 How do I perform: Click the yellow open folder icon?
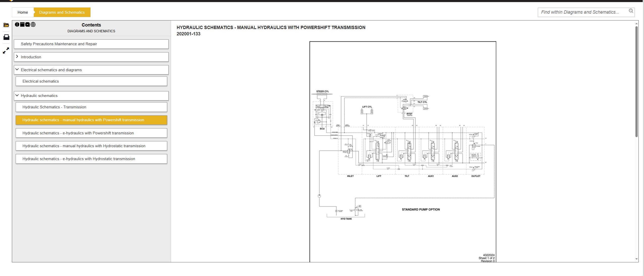[6, 25]
